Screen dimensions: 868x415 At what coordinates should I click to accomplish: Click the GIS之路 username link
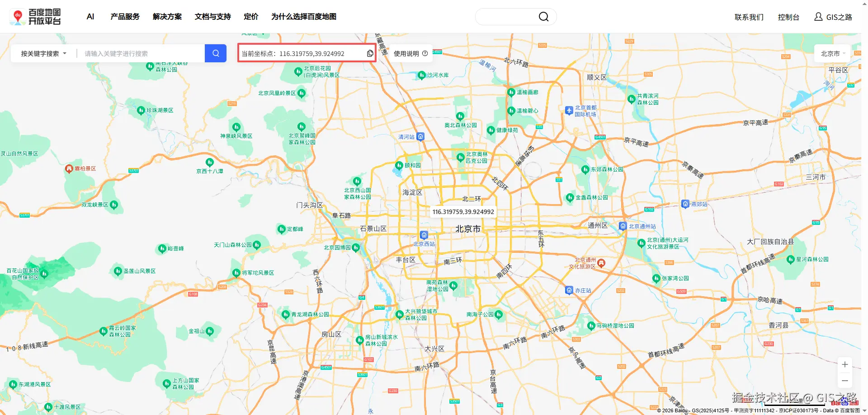click(x=839, y=17)
